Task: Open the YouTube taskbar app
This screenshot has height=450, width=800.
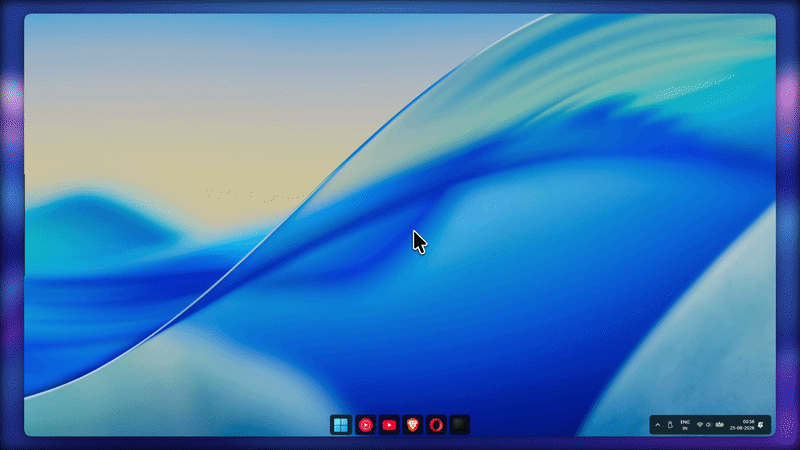Action: point(389,424)
